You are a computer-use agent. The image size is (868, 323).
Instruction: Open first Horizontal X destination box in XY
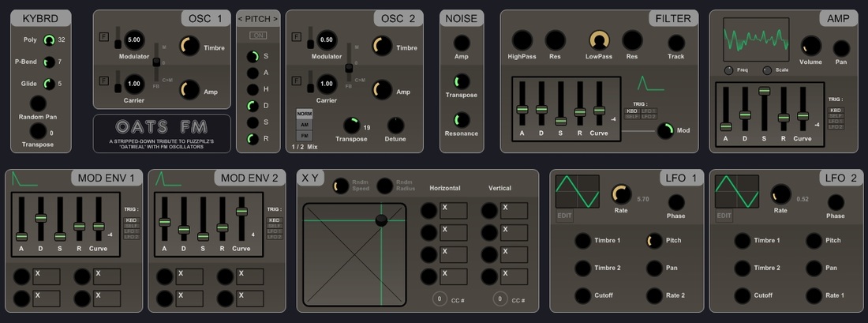454,211
